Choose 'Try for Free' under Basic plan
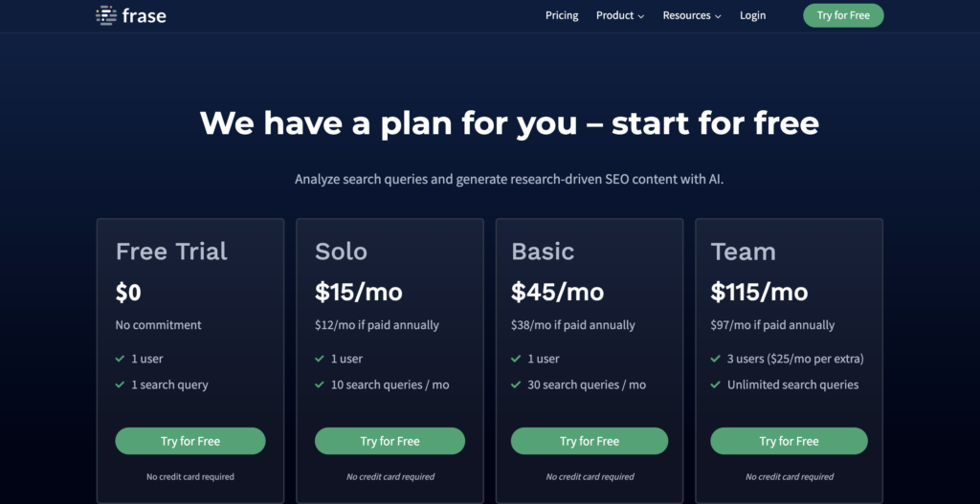The width and height of the screenshot is (980, 504). pos(590,441)
